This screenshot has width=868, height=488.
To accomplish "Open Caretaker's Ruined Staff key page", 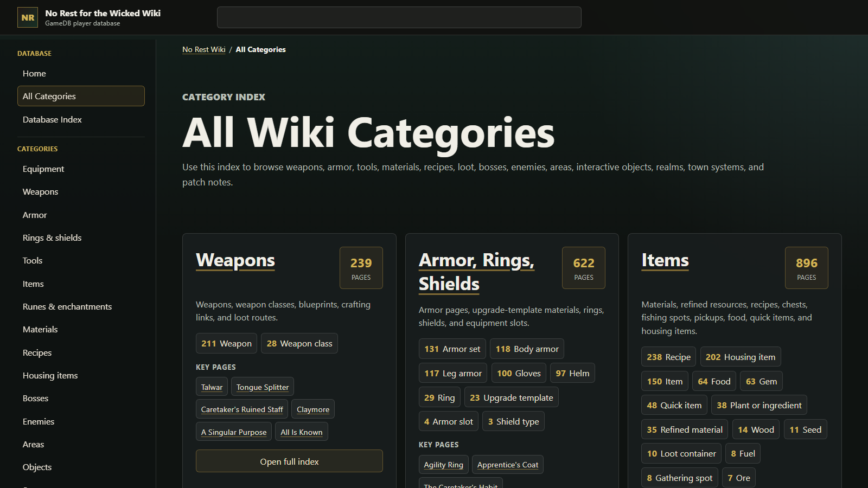I will click(x=242, y=409).
